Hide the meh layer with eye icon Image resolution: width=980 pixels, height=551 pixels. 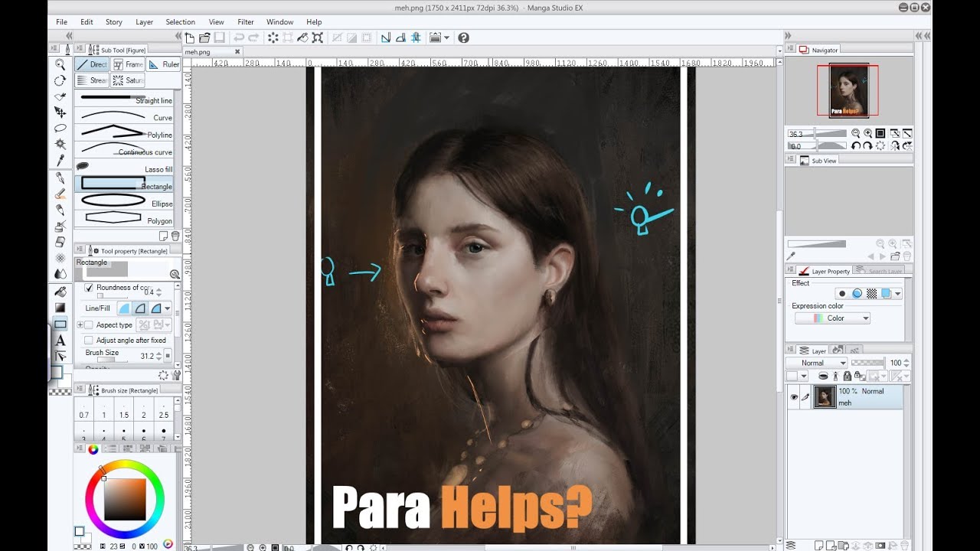(x=794, y=396)
